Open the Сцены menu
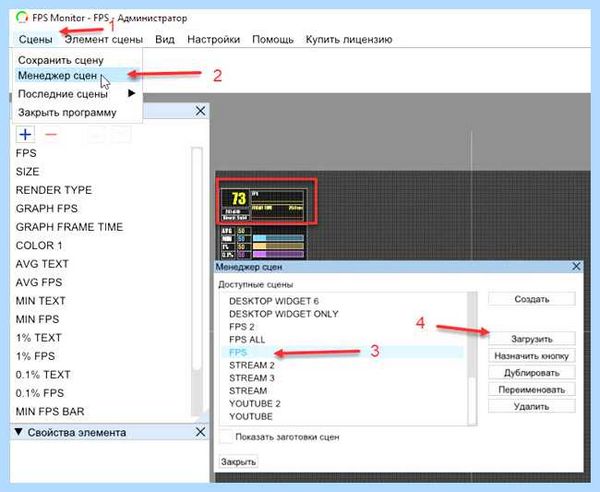 tap(35, 39)
